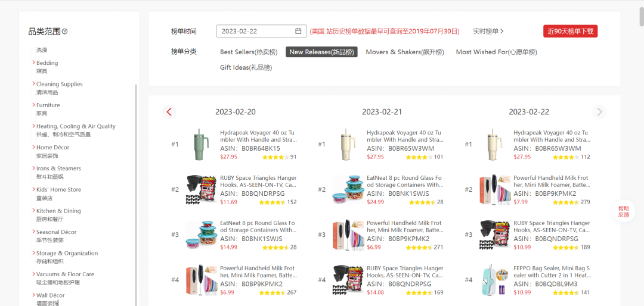The height and width of the screenshot is (306, 644).
Task: Click the 榜单时间 date input 2023-02-22
Action: point(261,31)
